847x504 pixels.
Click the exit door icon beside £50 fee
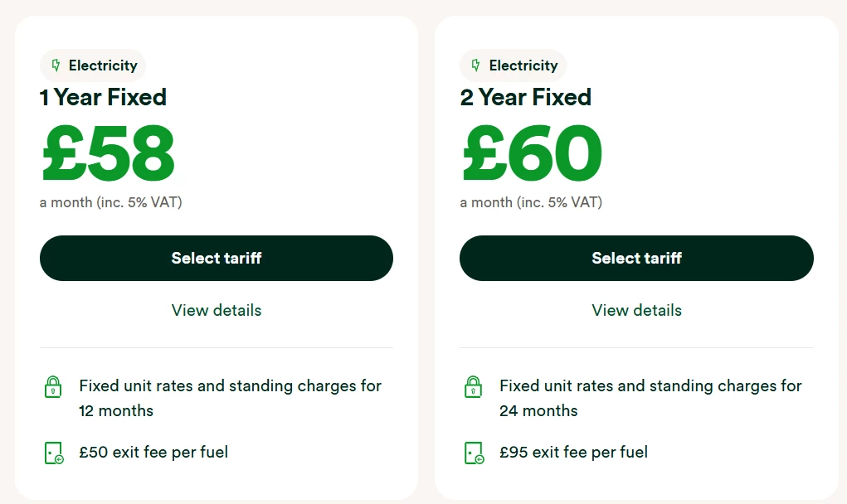coord(53,453)
